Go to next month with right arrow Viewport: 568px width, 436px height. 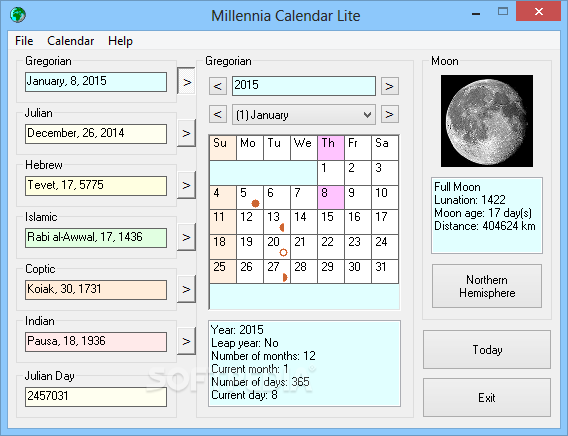[x=389, y=114]
